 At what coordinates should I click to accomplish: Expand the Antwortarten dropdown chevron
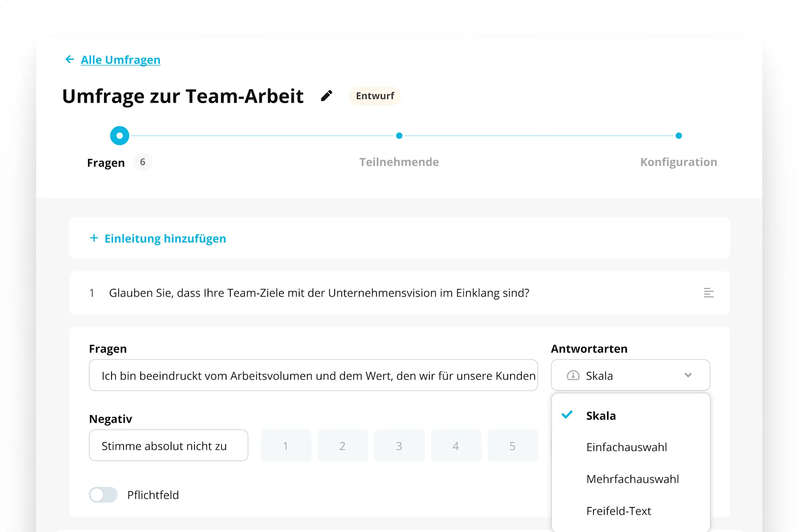[688, 375]
